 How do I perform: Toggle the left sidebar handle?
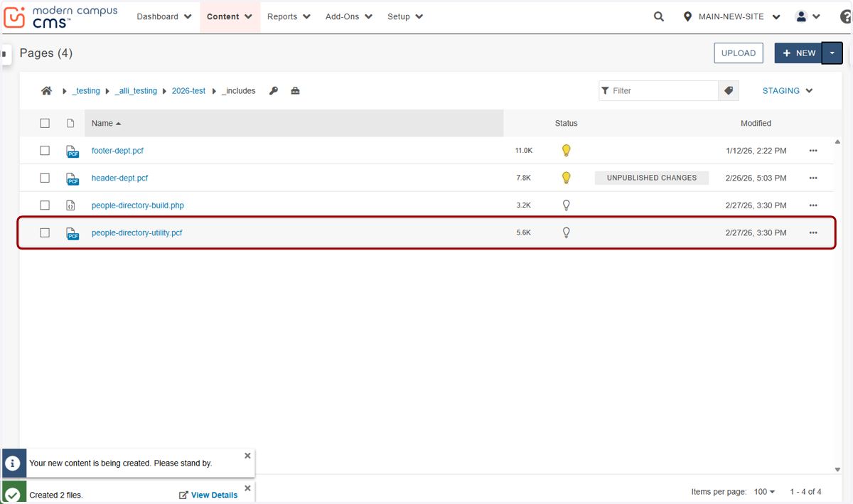click(x=5, y=54)
